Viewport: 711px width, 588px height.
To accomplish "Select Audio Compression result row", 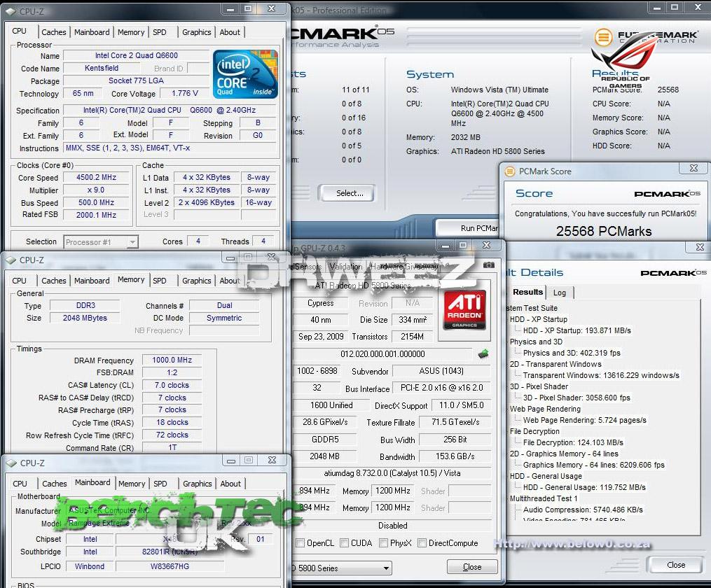I will tap(583, 509).
